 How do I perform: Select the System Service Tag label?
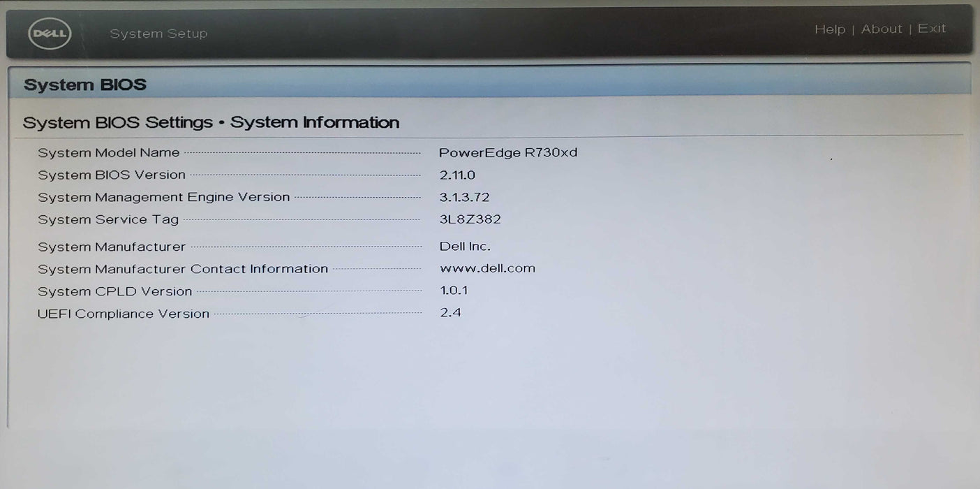point(108,220)
